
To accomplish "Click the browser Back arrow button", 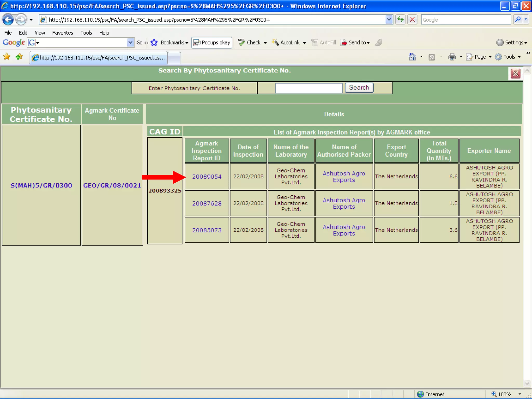I will 8,20.
